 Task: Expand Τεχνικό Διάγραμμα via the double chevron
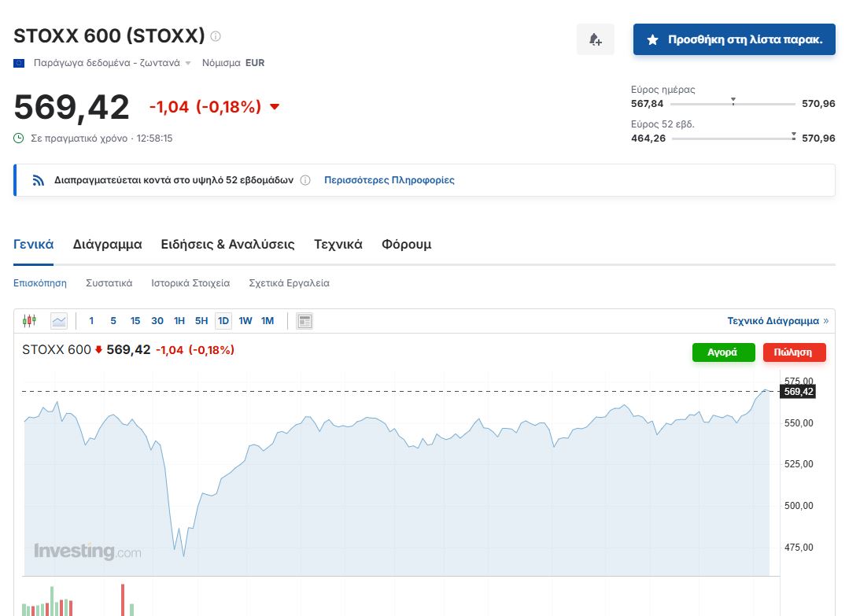825,321
